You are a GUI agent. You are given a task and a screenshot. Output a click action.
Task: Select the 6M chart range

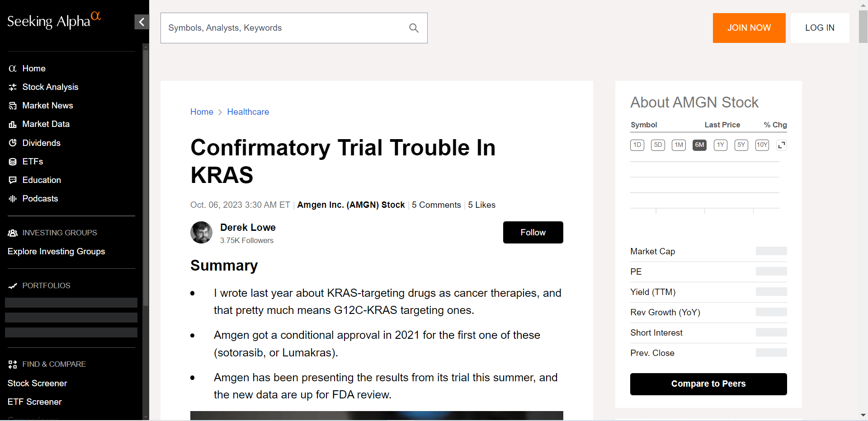(x=699, y=145)
